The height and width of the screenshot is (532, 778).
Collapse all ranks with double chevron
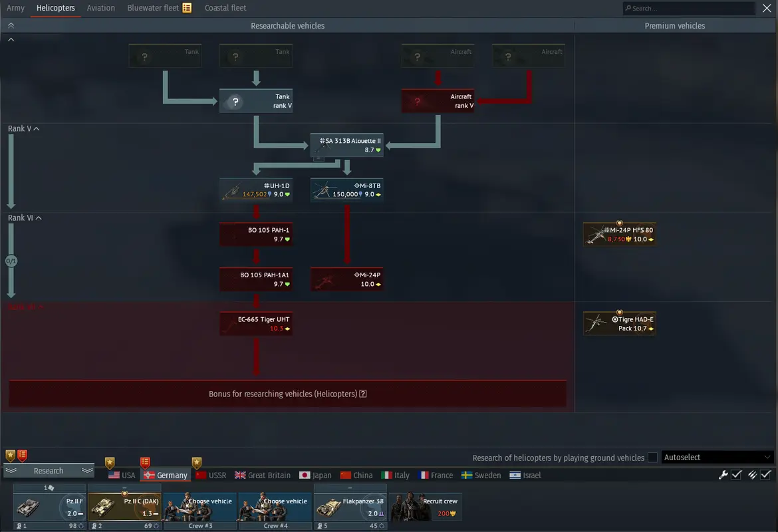point(11,25)
